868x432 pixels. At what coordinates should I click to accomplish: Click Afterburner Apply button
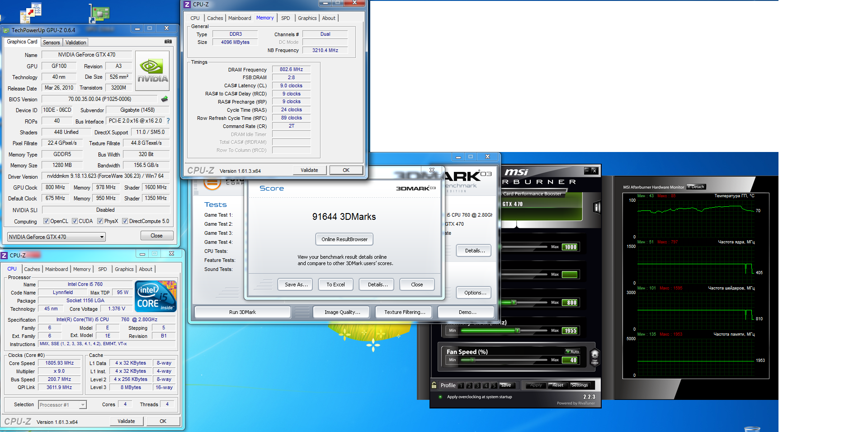[536, 385]
